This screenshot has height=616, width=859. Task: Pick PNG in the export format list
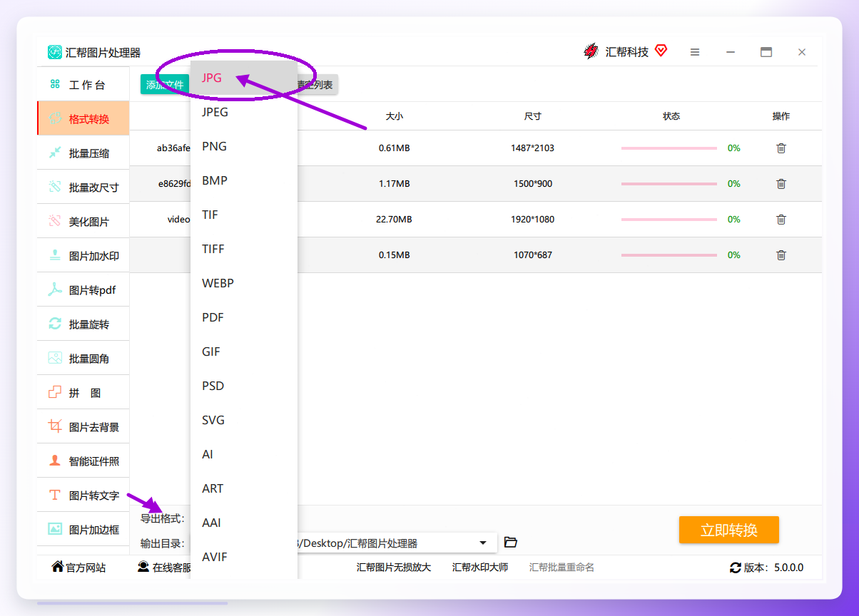[x=244, y=146]
